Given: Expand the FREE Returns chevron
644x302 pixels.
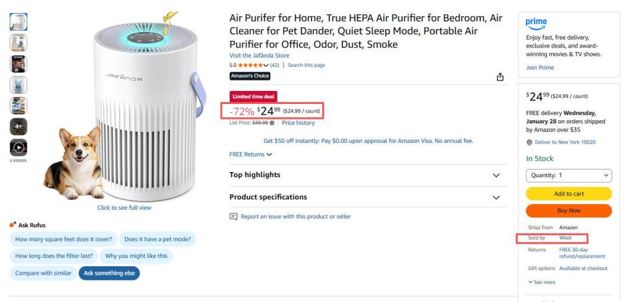Looking at the screenshot, I should coord(269,155).
